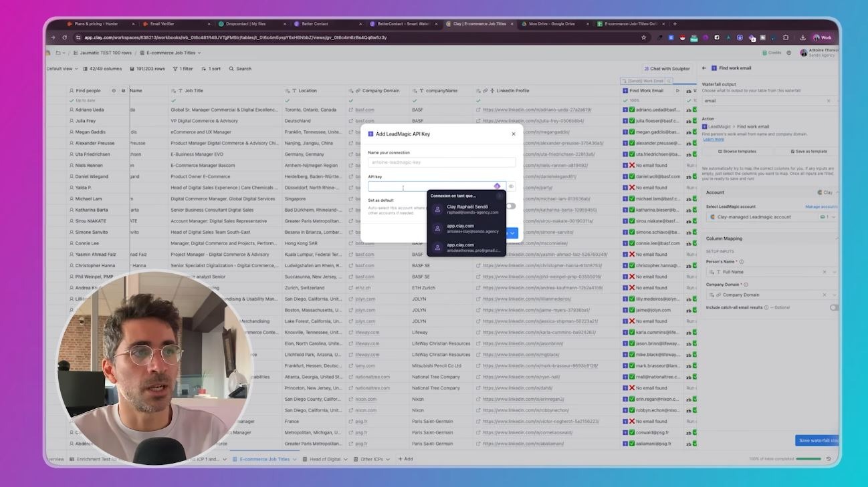Image resolution: width=868 pixels, height=487 pixels.
Task: Select antoinethoreau.pro gmail login suggestion
Action: tap(466, 247)
